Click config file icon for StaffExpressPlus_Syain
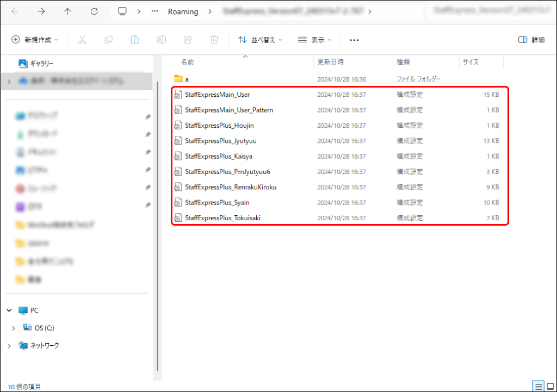The height and width of the screenshot is (392, 557). (178, 203)
